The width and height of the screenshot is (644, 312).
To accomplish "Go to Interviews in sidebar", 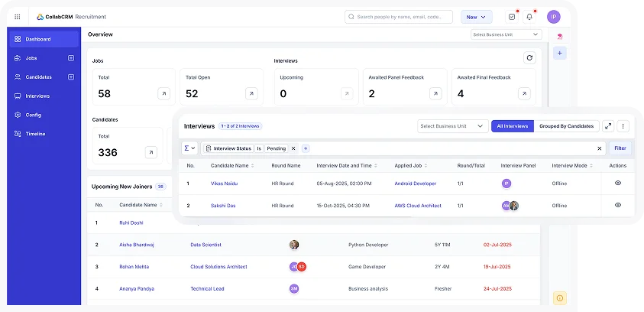I will pos(37,96).
